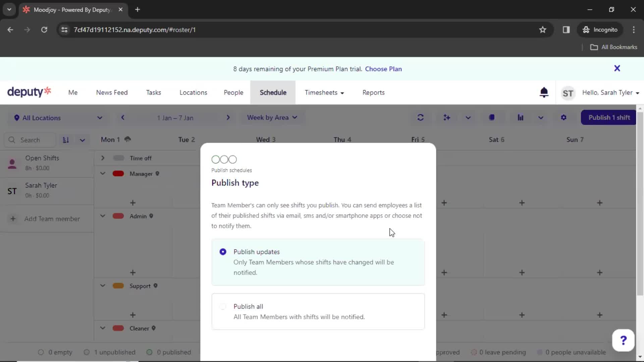Viewport: 644px width, 362px height.
Task: Expand the employee list sort options dropdown
Action: pyautogui.click(x=82, y=140)
